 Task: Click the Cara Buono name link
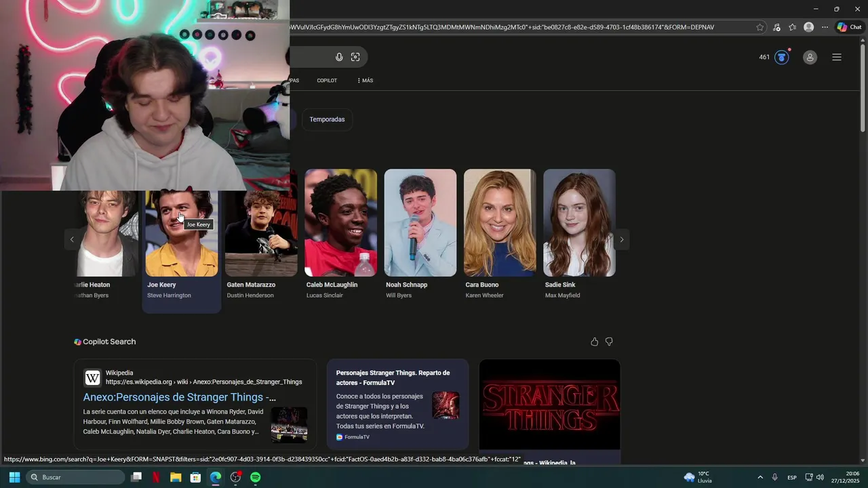click(x=481, y=285)
